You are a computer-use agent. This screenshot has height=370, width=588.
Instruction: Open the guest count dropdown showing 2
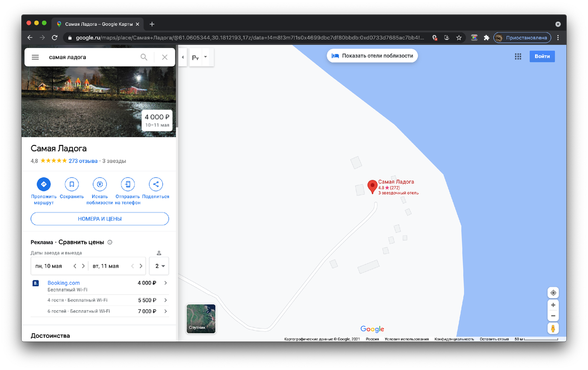159,266
